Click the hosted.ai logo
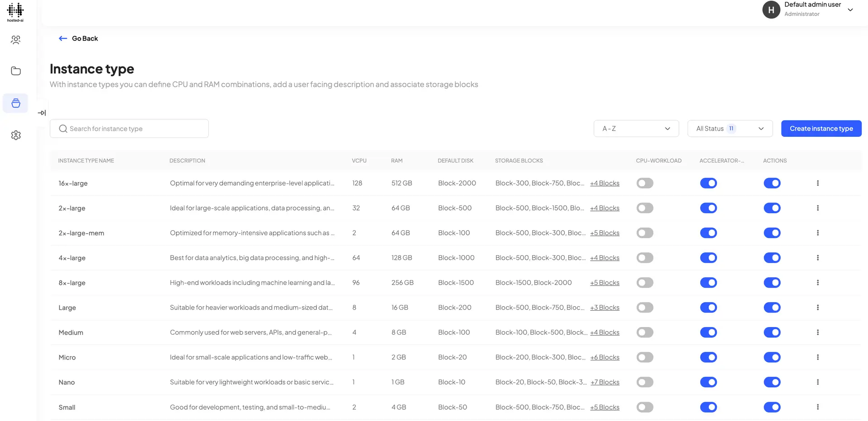 click(15, 12)
